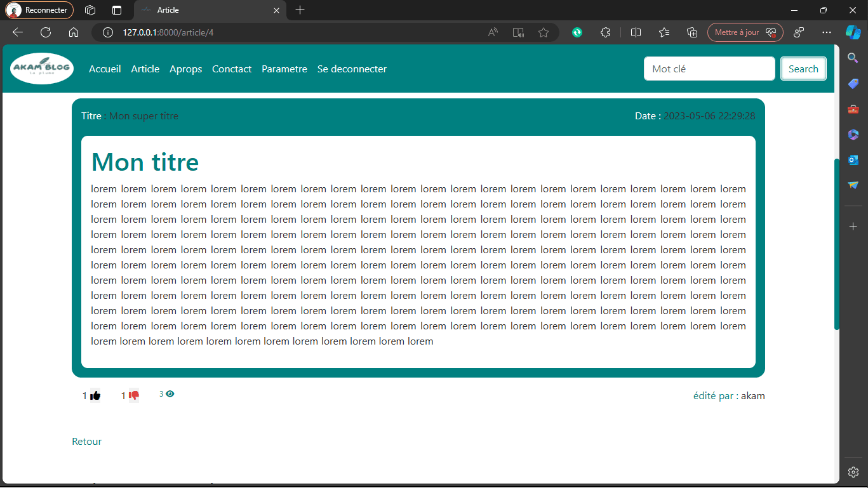Click Se deconnecter to log out
Screen dimensions: 868x488
click(x=352, y=69)
